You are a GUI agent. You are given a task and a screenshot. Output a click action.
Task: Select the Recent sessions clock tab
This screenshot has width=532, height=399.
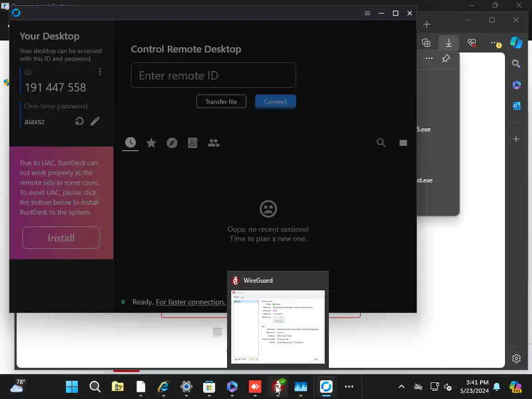(x=130, y=143)
